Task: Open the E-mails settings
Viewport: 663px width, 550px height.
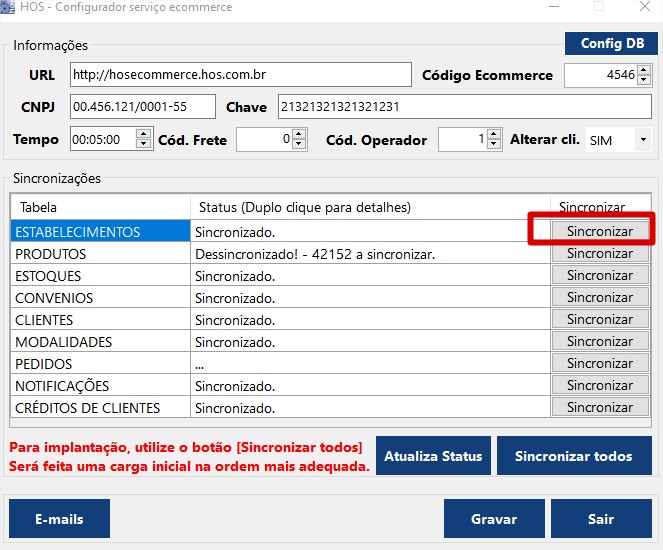Action: click(x=59, y=519)
